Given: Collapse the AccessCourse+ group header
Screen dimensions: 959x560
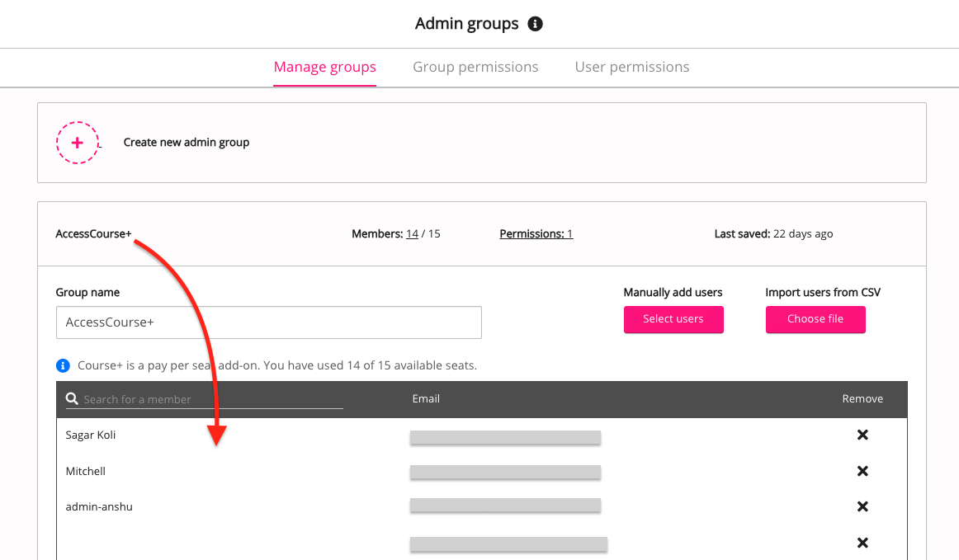Looking at the screenshot, I should pos(93,234).
